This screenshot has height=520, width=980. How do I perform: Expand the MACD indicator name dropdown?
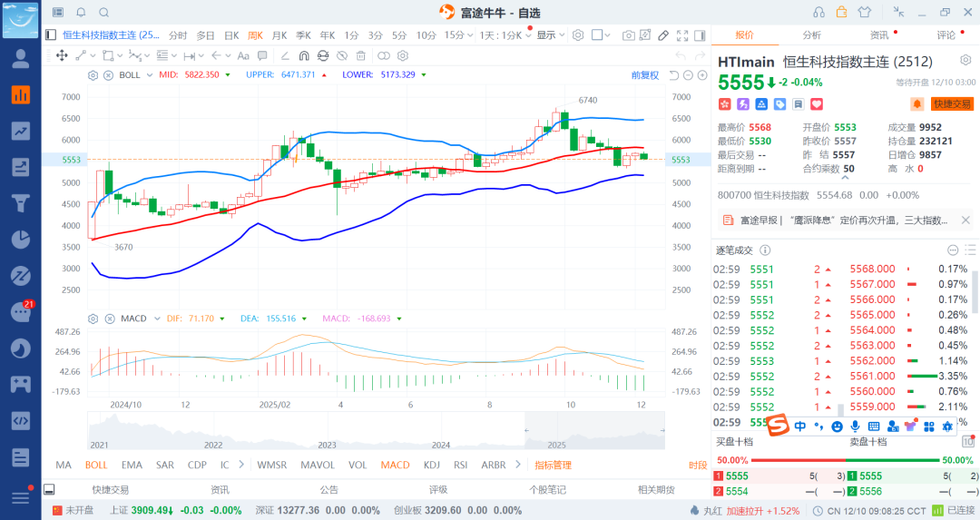(157, 319)
